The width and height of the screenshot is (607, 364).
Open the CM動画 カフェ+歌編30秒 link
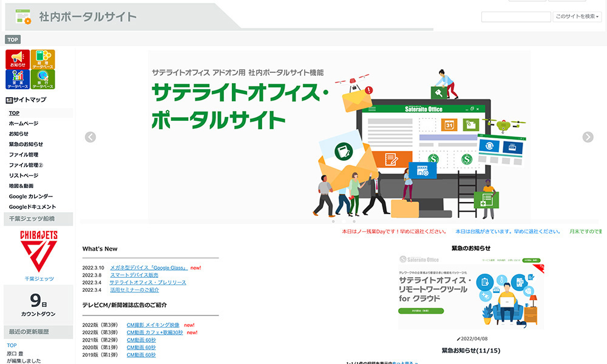(x=154, y=332)
